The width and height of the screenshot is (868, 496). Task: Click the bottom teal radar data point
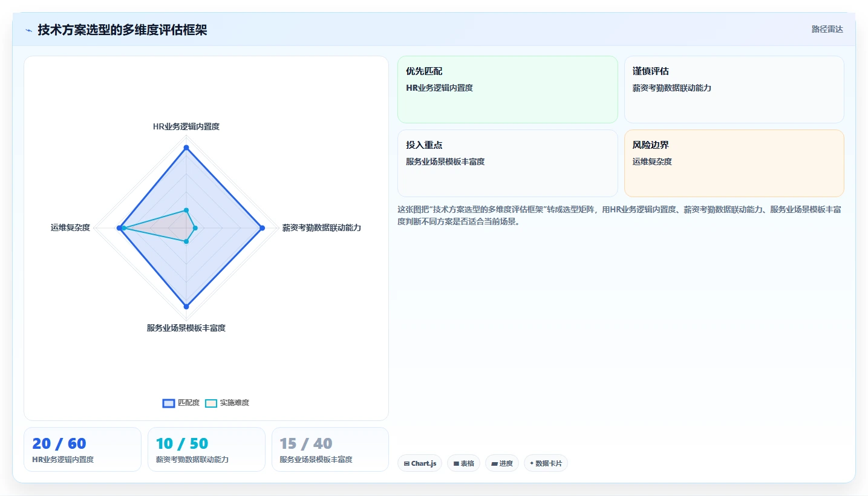[186, 241]
